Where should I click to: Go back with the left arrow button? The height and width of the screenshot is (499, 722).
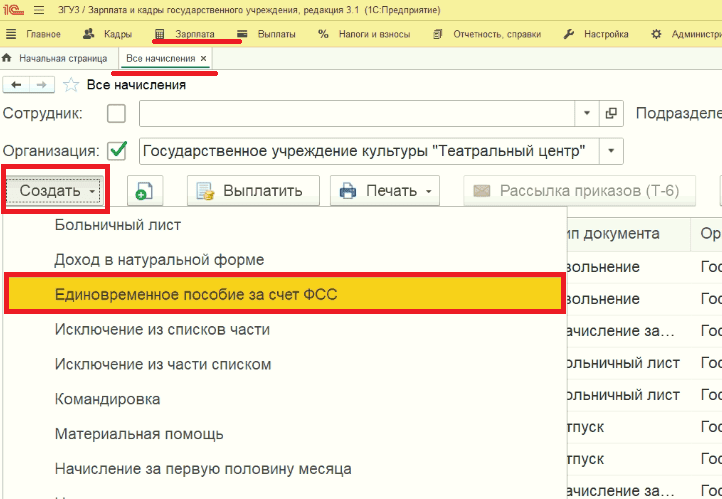17,85
